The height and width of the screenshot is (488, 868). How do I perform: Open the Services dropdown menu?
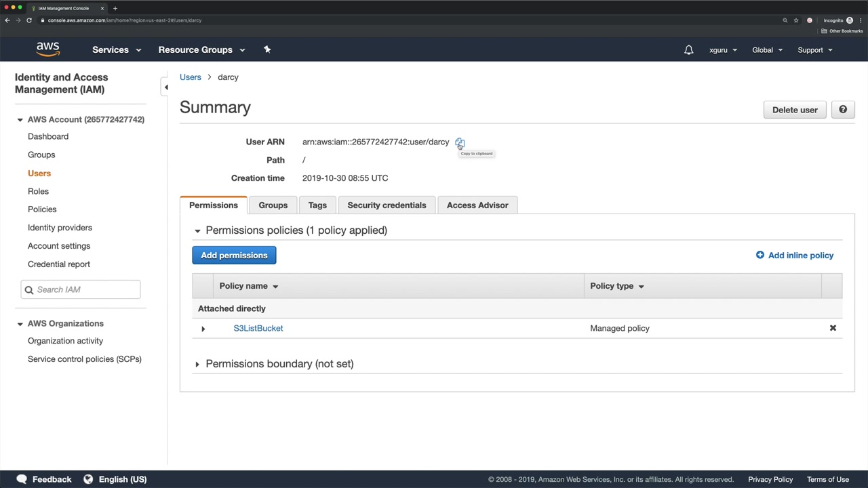pyautogui.click(x=117, y=49)
